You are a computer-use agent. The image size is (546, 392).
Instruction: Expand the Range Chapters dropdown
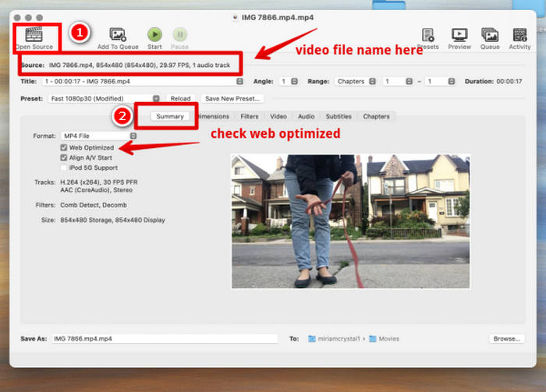click(x=355, y=81)
